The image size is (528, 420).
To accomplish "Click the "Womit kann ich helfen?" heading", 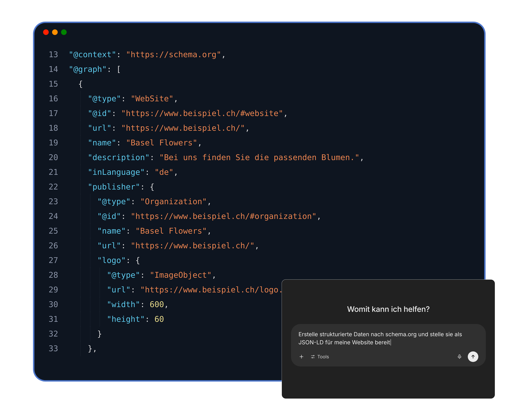I will point(388,309).
